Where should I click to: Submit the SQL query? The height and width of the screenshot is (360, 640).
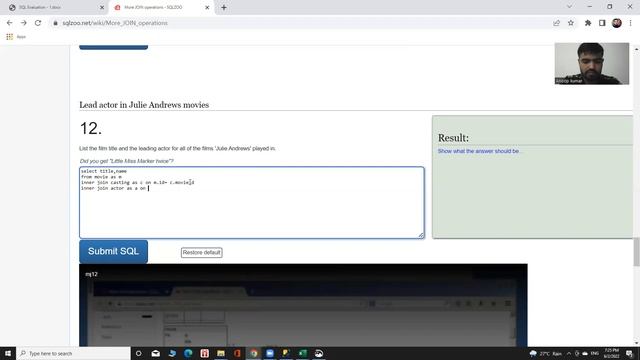click(113, 251)
